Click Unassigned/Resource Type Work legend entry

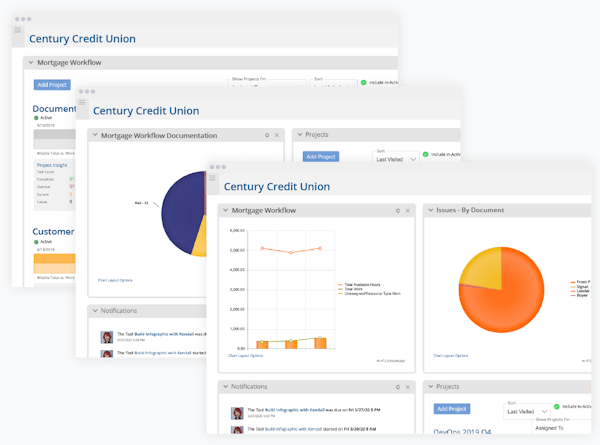369,293
